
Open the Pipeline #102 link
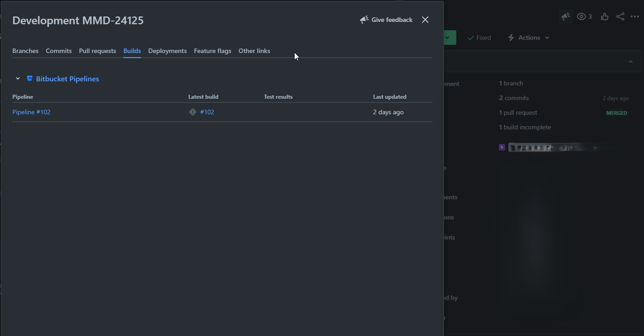coord(31,112)
